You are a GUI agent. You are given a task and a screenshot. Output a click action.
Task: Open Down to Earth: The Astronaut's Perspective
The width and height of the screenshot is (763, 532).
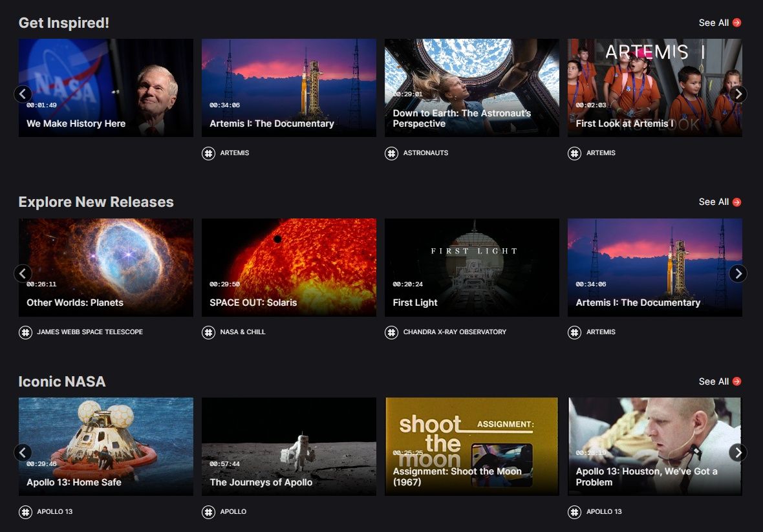(471, 87)
